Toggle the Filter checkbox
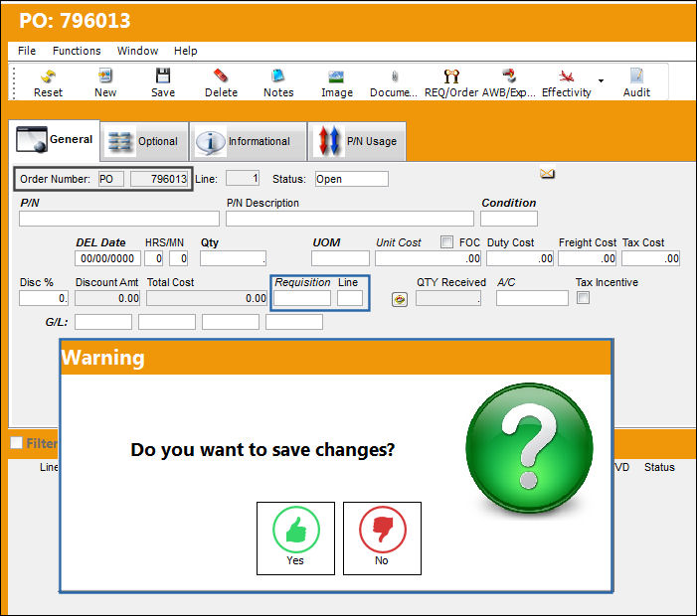 tap(17, 443)
